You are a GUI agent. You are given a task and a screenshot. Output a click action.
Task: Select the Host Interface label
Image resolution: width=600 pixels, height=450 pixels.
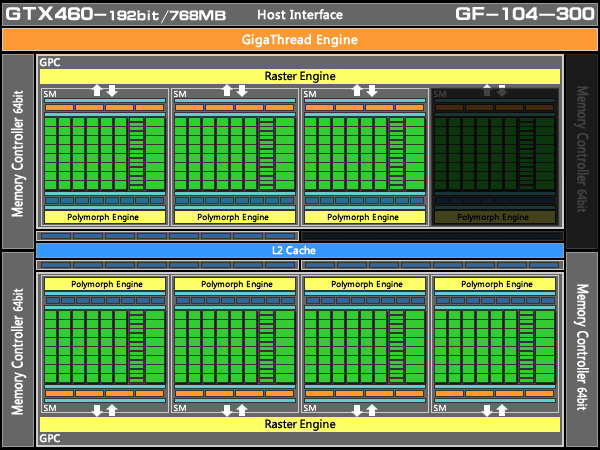point(300,15)
